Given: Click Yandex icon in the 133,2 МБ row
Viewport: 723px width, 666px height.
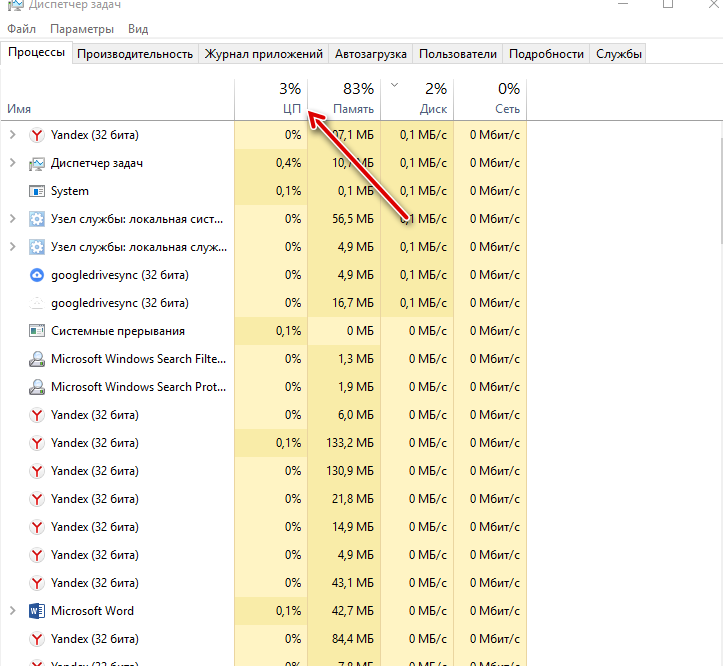Looking at the screenshot, I should (37, 443).
